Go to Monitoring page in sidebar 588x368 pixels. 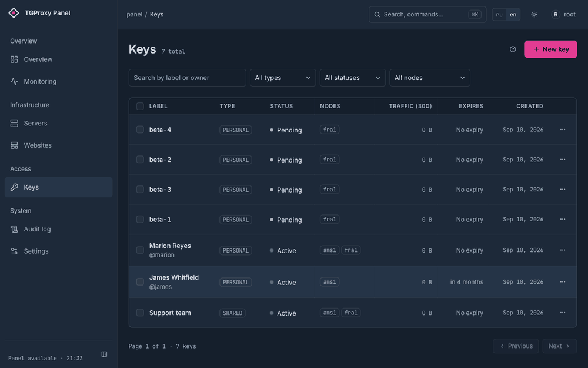58,81
